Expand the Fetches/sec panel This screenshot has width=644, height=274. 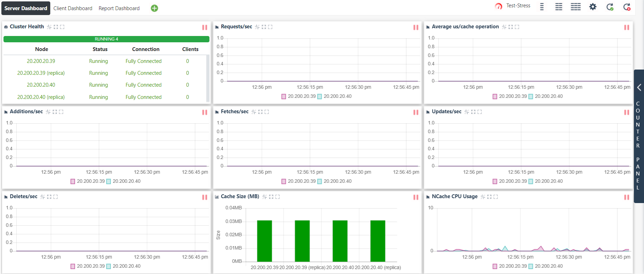pos(260,112)
